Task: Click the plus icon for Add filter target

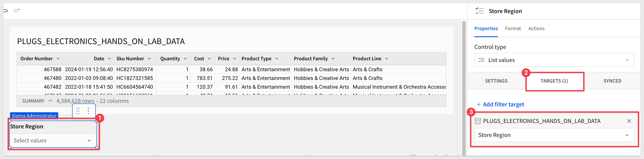Action: (x=479, y=104)
